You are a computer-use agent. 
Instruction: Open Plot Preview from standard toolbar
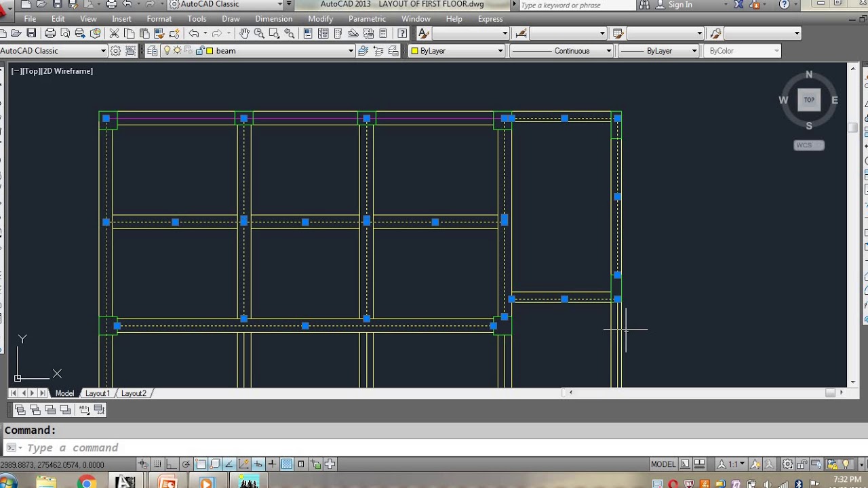click(x=65, y=33)
